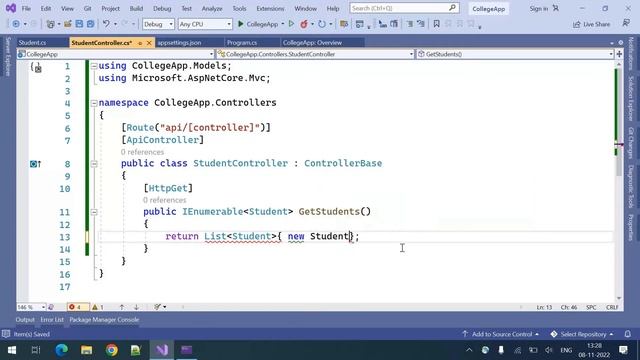Toggle the pin on StudentController.cs tab
640x360 pixels.
tap(140, 43)
